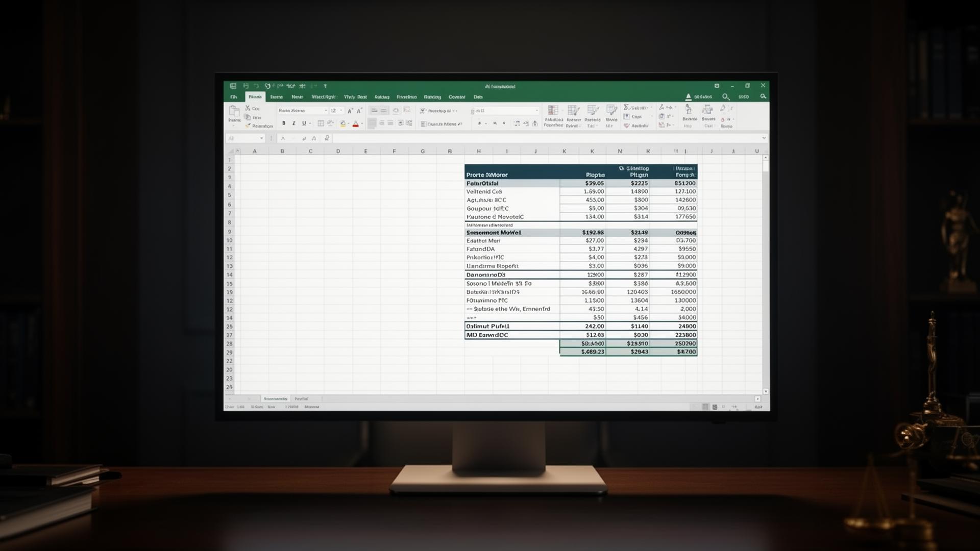This screenshot has height=551, width=980.
Task: Select the highlighted Align Left icon
Action: click(x=372, y=123)
